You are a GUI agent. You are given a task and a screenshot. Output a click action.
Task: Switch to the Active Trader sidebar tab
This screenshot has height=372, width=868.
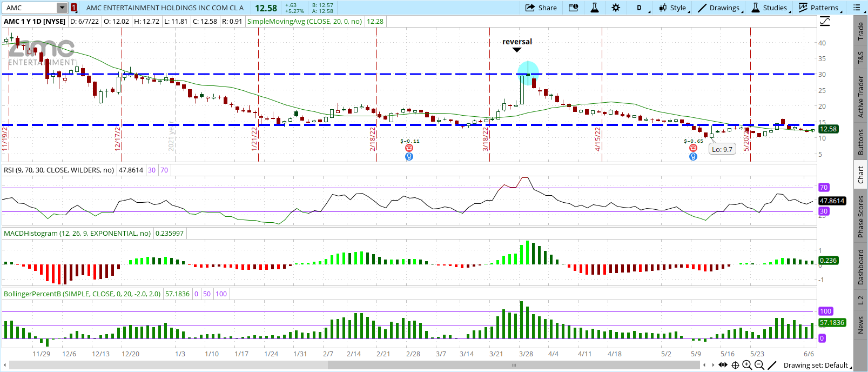pyautogui.click(x=861, y=97)
